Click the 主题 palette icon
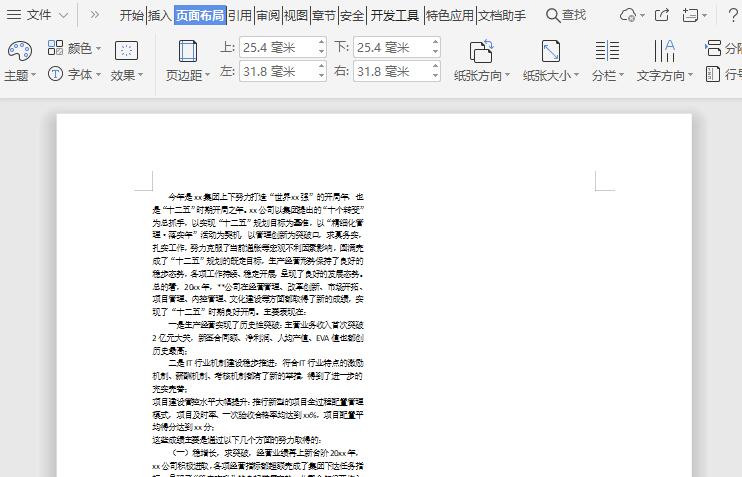742x477 pixels. (x=20, y=51)
